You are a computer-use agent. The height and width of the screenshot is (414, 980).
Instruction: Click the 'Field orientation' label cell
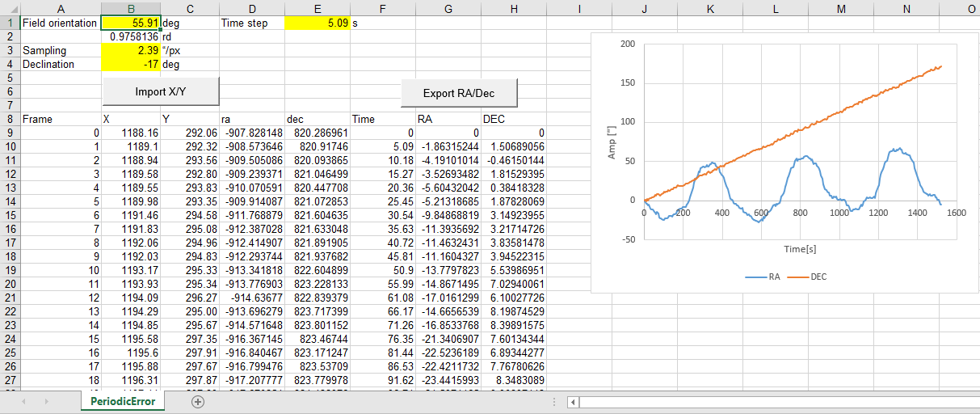coord(61,23)
